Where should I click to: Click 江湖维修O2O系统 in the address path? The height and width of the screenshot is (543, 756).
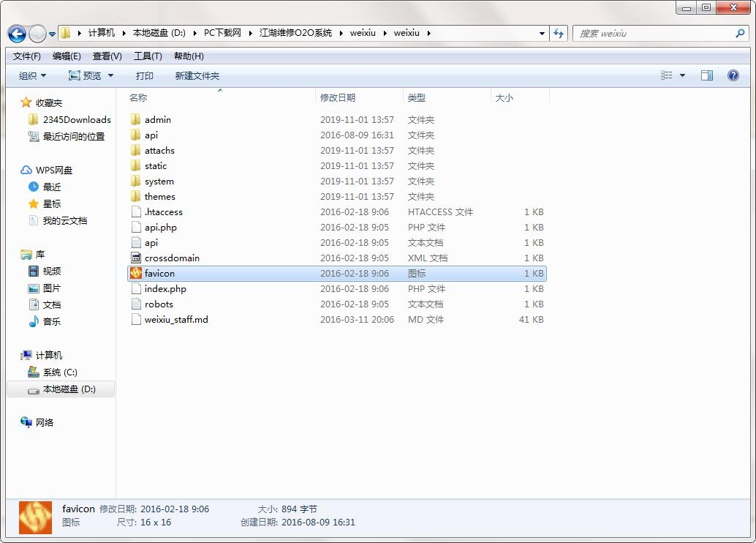[x=295, y=33]
